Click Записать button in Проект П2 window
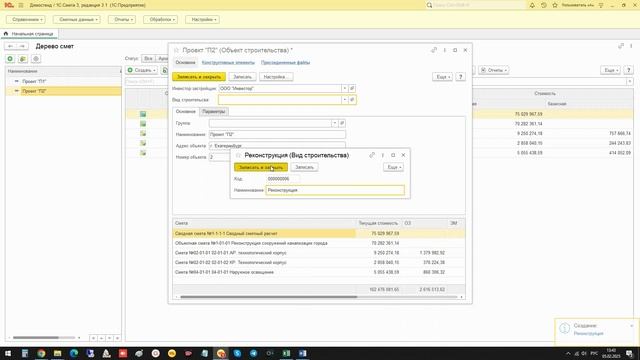The width and height of the screenshot is (640, 360). 242,77
